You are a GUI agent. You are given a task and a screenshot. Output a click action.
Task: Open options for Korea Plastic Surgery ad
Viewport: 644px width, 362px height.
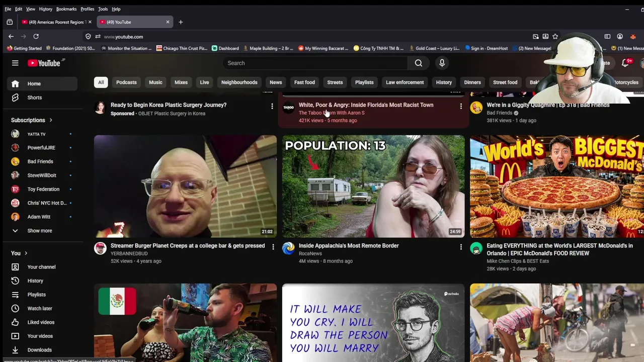pyautogui.click(x=272, y=106)
